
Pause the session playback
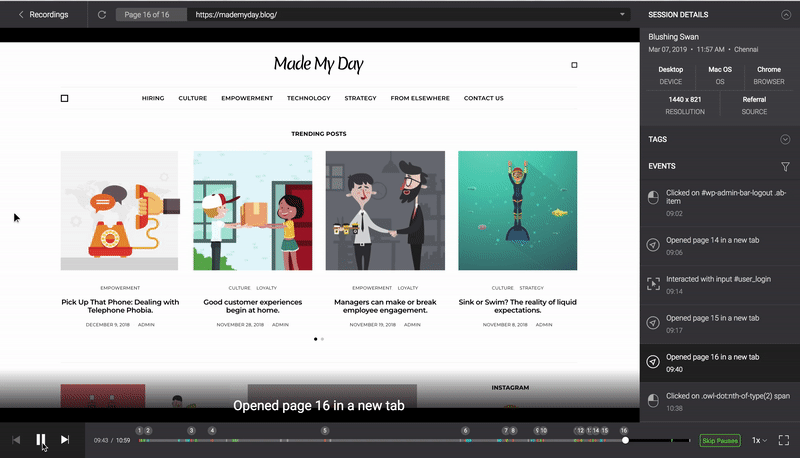tap(40, 440)
